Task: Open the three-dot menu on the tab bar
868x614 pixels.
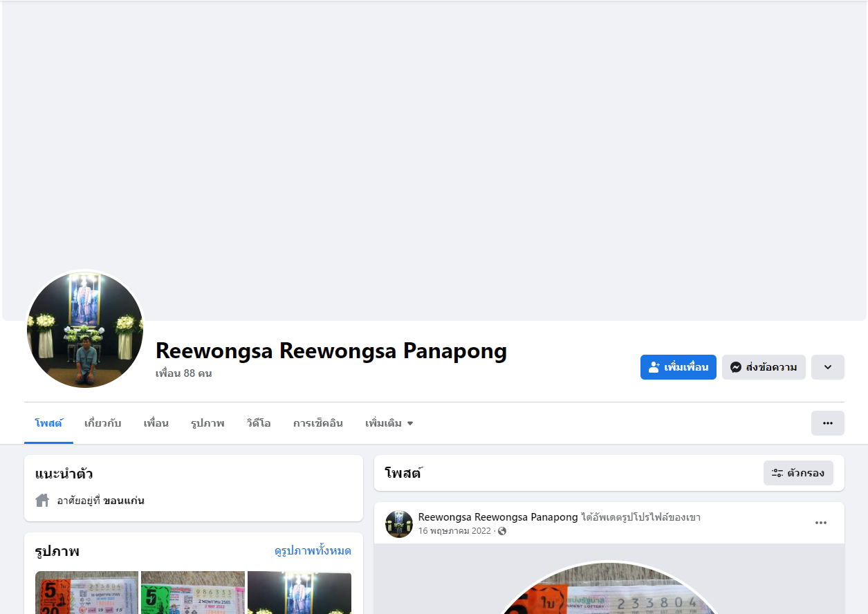Action: pyautogui.click(x=828, y=423)
